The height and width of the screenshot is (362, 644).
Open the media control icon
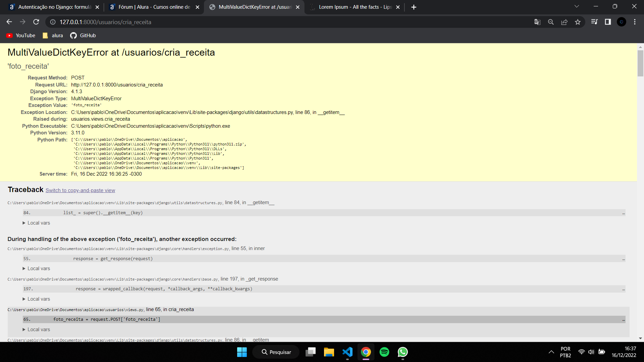coord(594,22)
